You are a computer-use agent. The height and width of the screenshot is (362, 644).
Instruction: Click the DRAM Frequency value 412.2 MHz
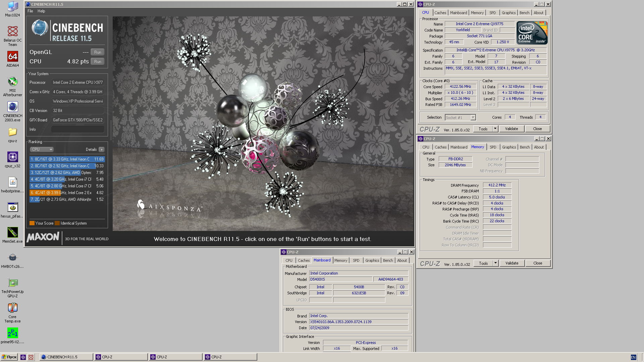497,185
